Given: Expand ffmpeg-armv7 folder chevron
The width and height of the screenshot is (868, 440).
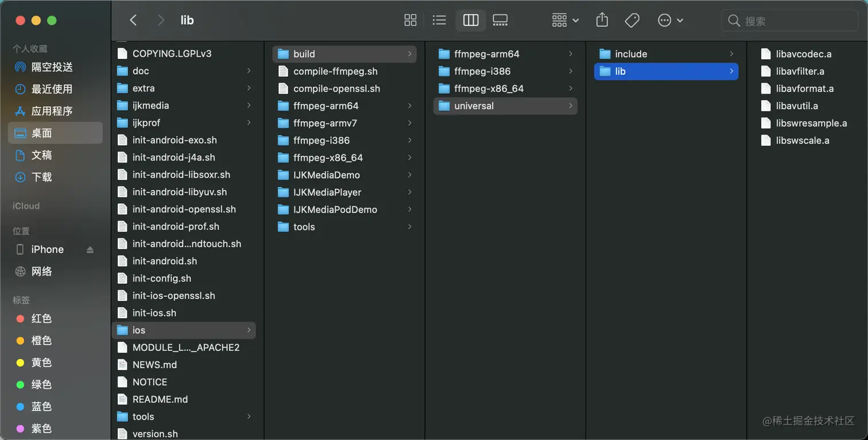Looking at the screenshot, I should [410, 123].
